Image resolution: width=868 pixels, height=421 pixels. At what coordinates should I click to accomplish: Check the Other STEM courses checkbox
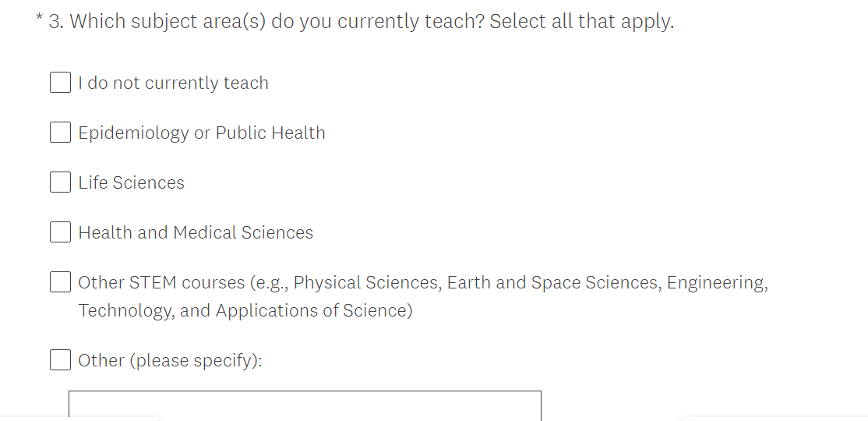point(61,282)
